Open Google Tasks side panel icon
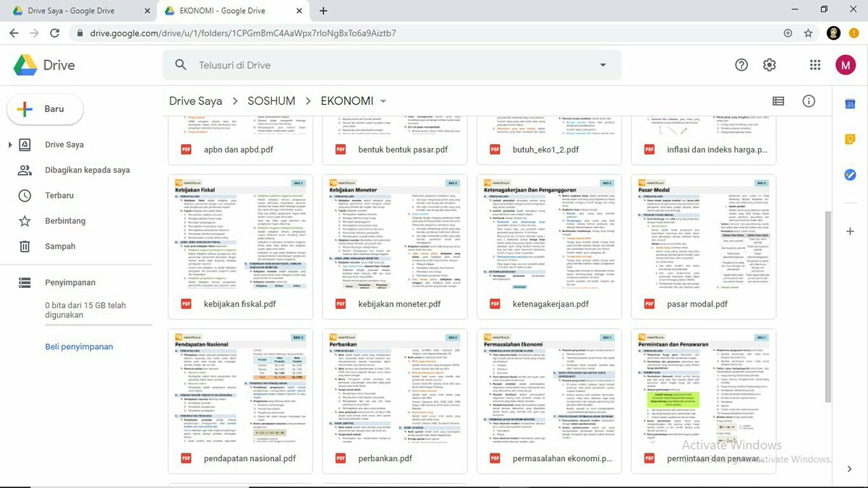 tap(850, 174)
